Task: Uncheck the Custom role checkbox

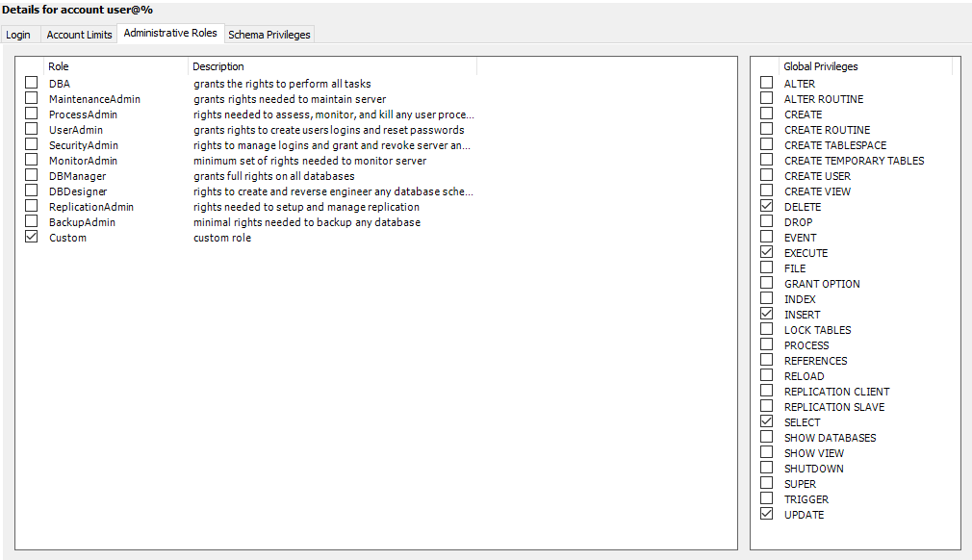Action: 31,237
